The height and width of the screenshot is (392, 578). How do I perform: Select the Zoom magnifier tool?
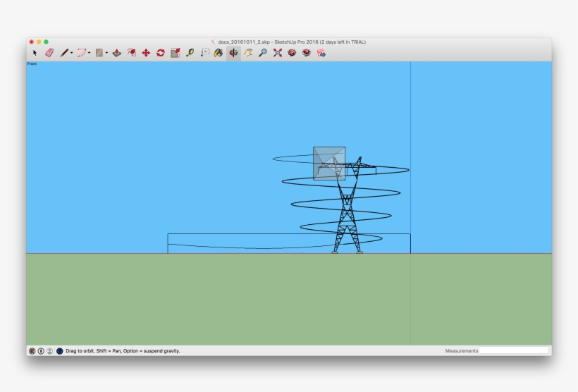263,53
